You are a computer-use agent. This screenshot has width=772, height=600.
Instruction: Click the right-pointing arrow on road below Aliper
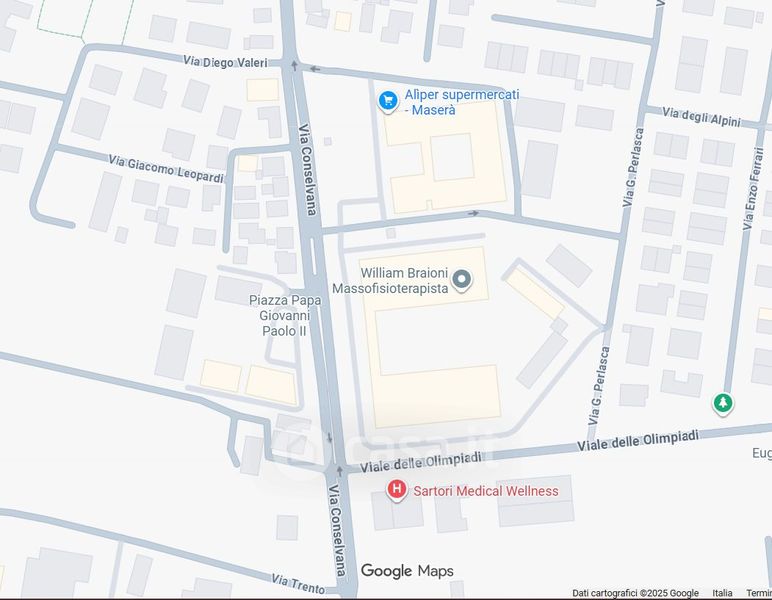[x=473, y=214]
